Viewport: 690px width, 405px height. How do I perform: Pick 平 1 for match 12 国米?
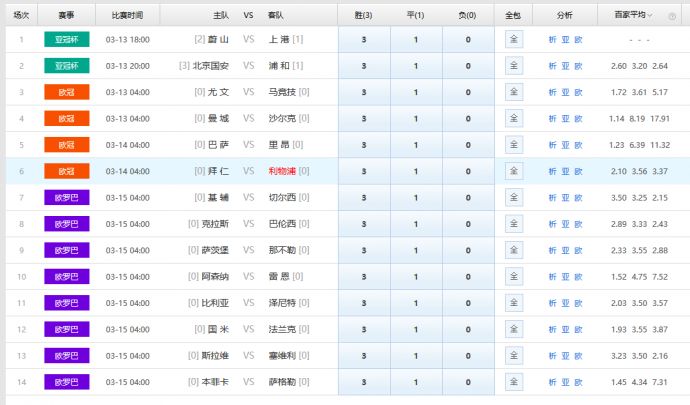[x=416, y=329]
